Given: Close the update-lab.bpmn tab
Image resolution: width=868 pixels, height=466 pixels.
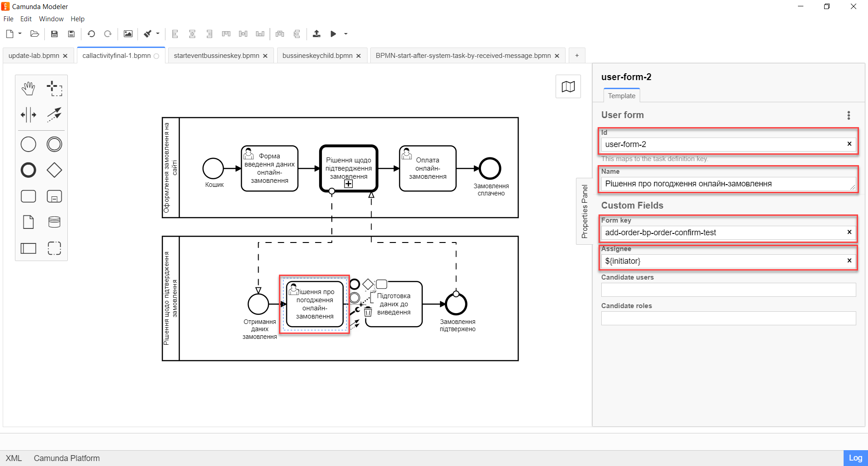Looking at the screenshot, I should click(65, 56).
